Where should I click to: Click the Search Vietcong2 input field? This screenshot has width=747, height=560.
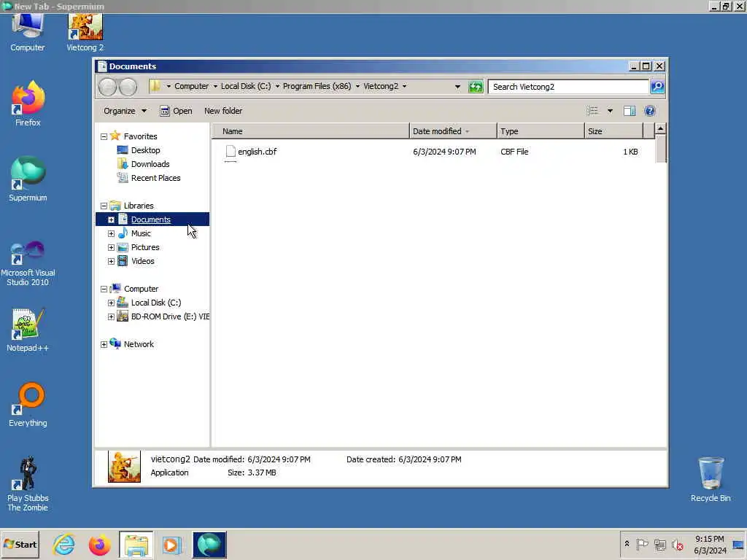(568, 87)
